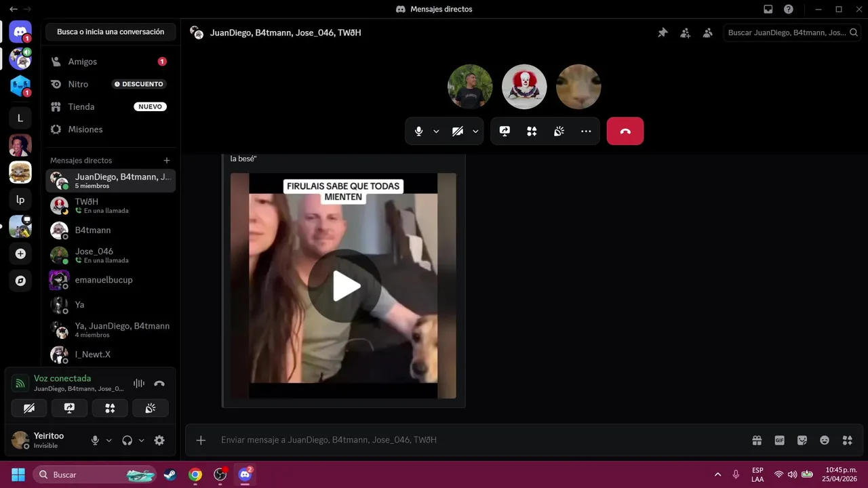Disconnect using the voice panel hang-up icon
The image size is (868, 488).
pyautogui.click(x=159, y=384)
